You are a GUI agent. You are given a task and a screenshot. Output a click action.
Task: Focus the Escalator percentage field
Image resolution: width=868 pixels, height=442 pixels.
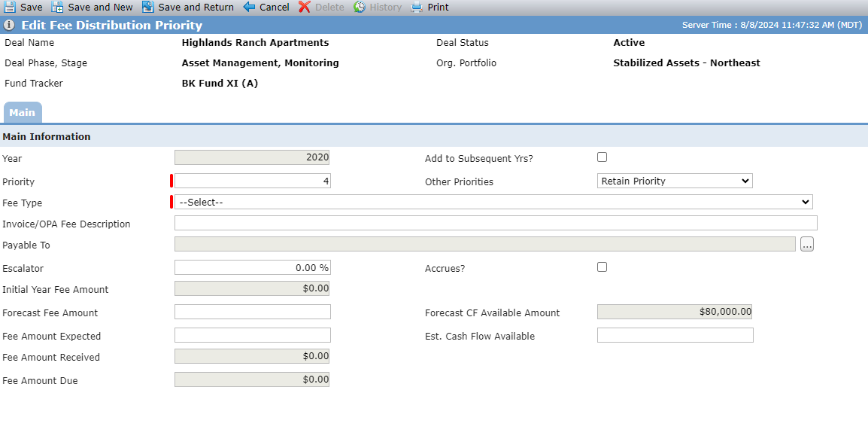(253, 267)
